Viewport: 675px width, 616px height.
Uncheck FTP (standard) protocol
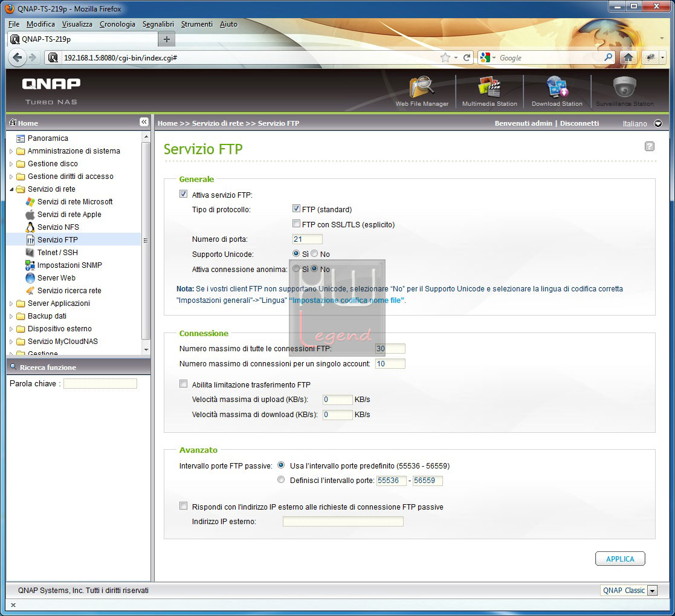point(296,209)
